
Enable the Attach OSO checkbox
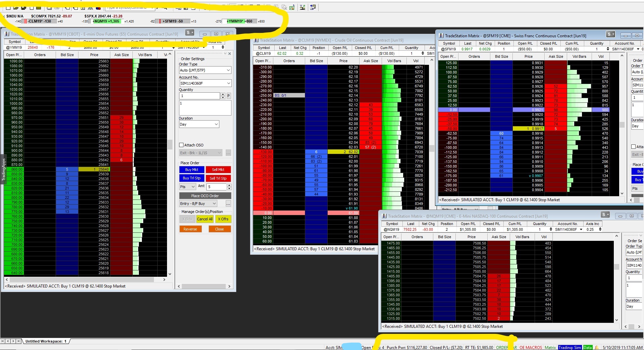(181, 145)
